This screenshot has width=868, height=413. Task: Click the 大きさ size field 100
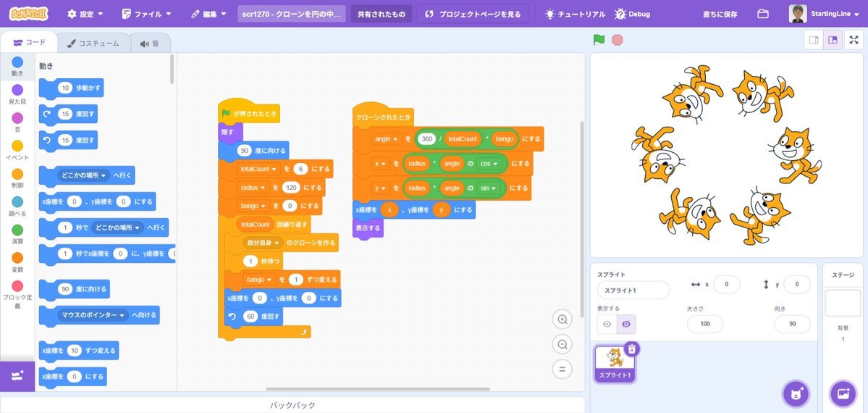coord(704,324)
